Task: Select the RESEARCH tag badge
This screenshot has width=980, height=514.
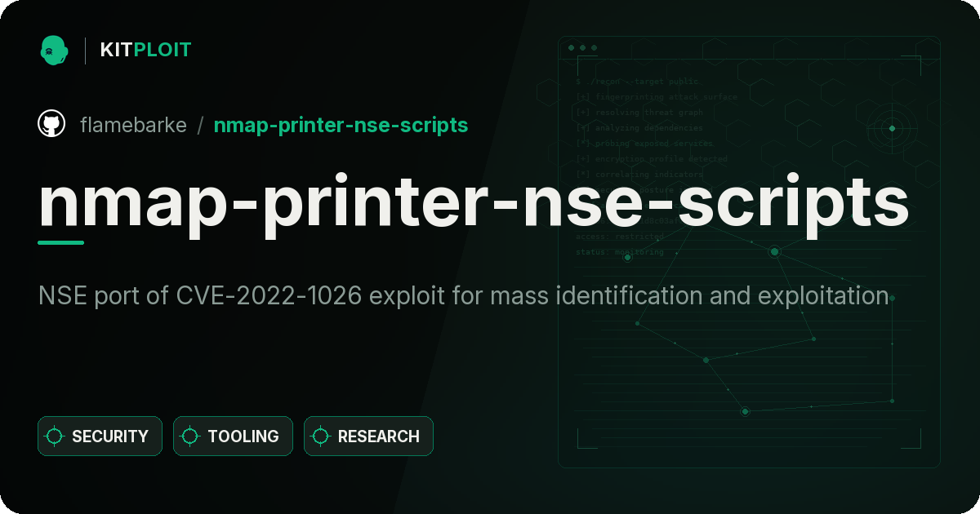Action: click(x=368, y=436)
